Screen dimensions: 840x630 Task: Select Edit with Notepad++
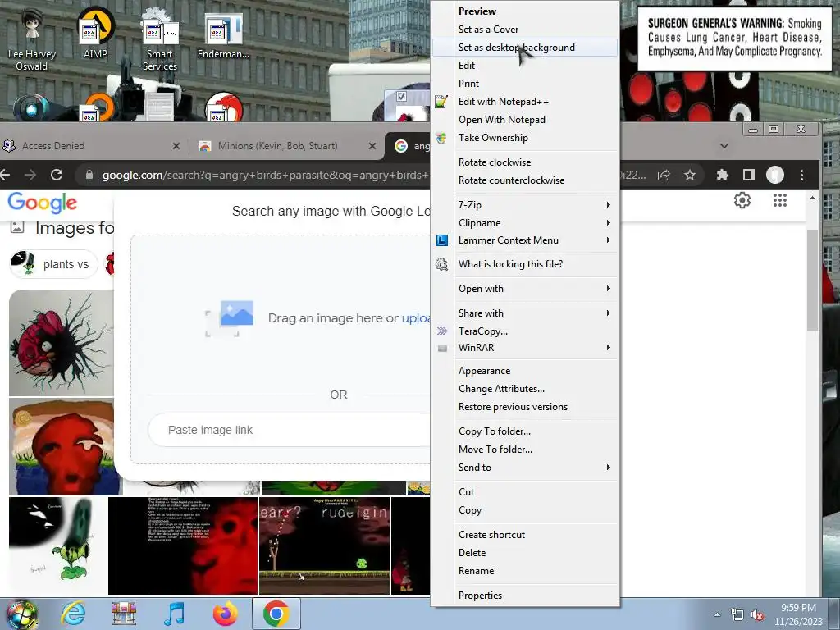[524, 102]
